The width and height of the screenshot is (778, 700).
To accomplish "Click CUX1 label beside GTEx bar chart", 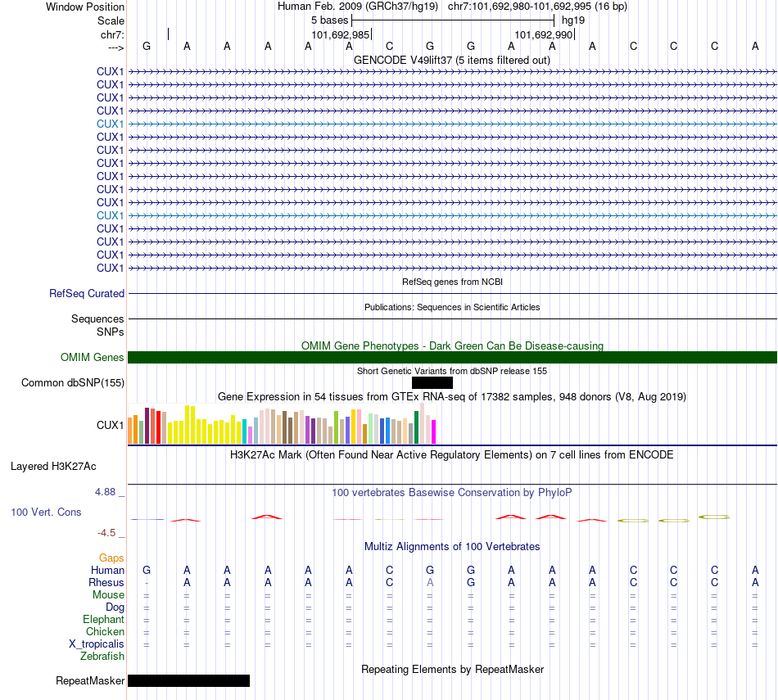I will click(111, 425).
